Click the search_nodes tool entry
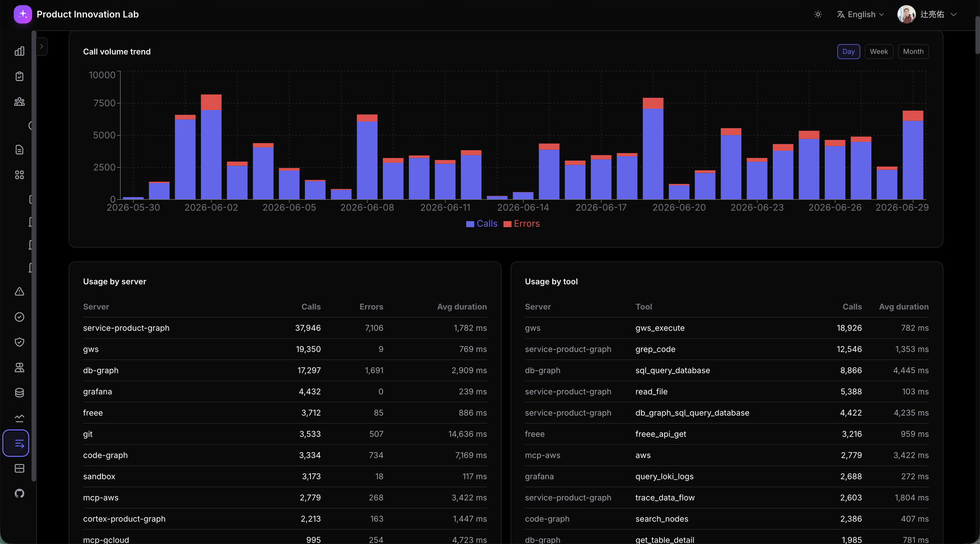980x544 pixels. [662, 519]
